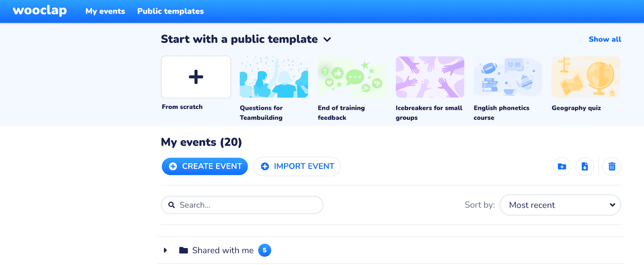644x265 pixels.
Task: Collapse the public template section chevron
Action: 327,39
